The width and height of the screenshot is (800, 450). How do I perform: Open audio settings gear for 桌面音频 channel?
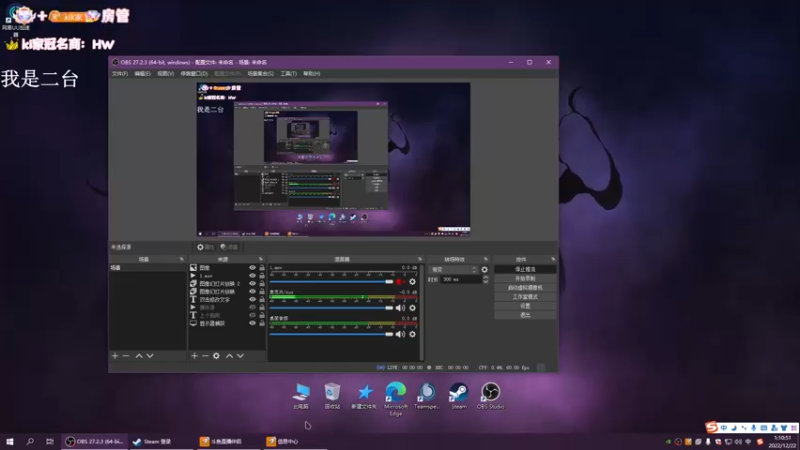click(x=412, y=334)
